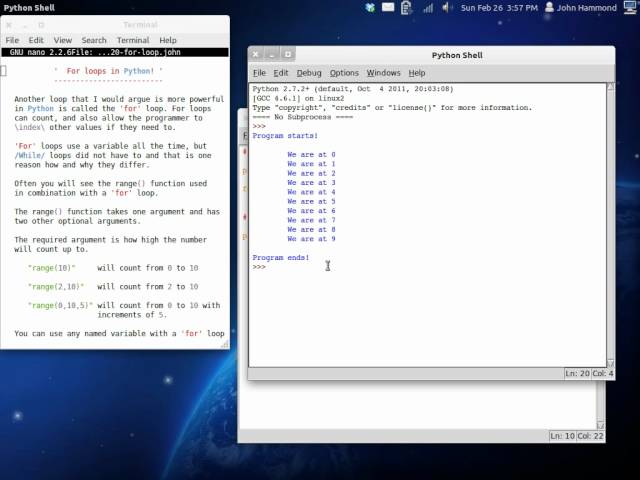Click the GNU nano 2.2.6 header bar
Image resolution: width=640 pixels, height=480 pixels.
click(115, 52)
